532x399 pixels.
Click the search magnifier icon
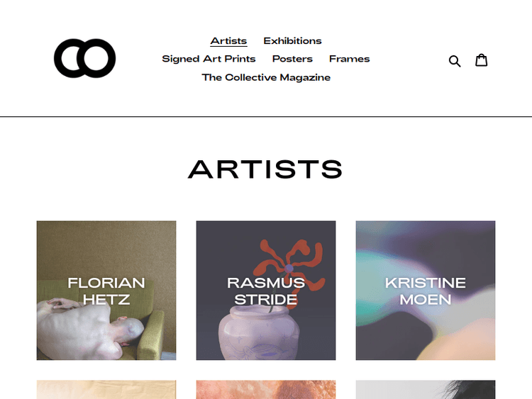pyautogui.click(x=455, y=61)
